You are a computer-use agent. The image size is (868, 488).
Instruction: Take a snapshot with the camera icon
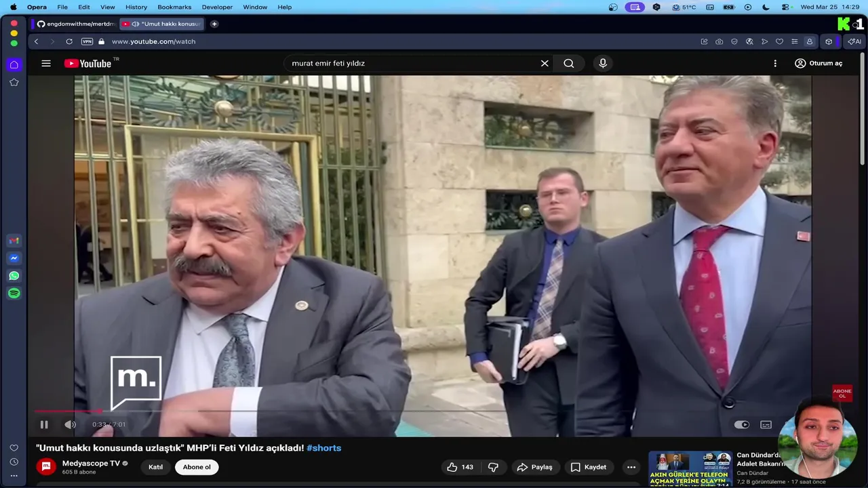click(719, 41)
